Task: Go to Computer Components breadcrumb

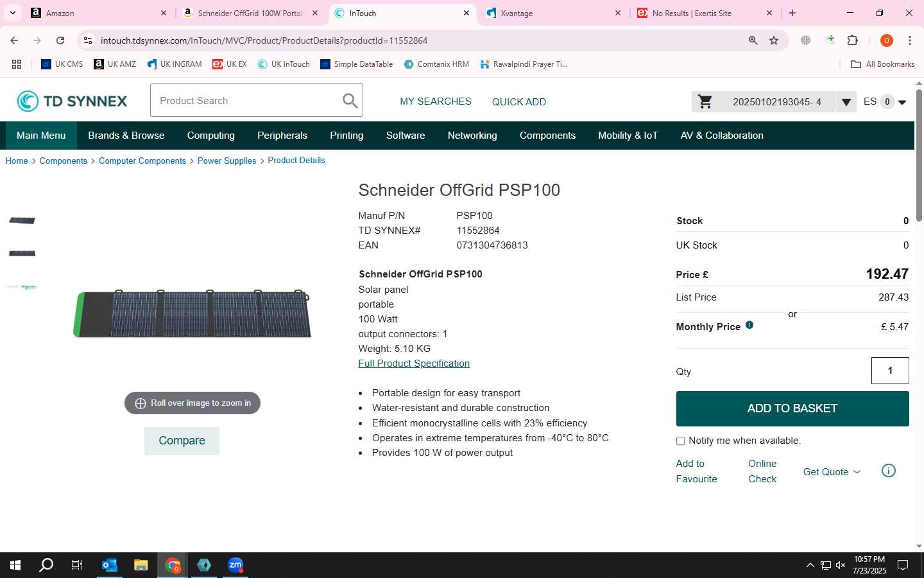Action: pos(142,161)
